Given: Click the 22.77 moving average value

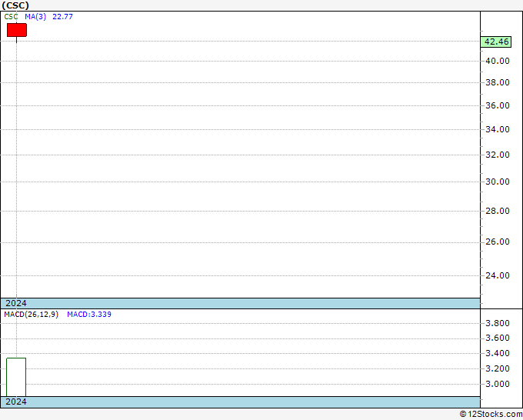Looking at the screenshot, I should [x=63, y=17].
